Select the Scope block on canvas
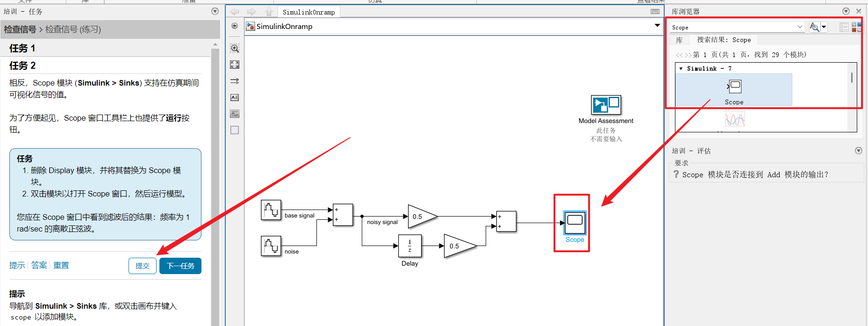 click(x=575, y=223)
